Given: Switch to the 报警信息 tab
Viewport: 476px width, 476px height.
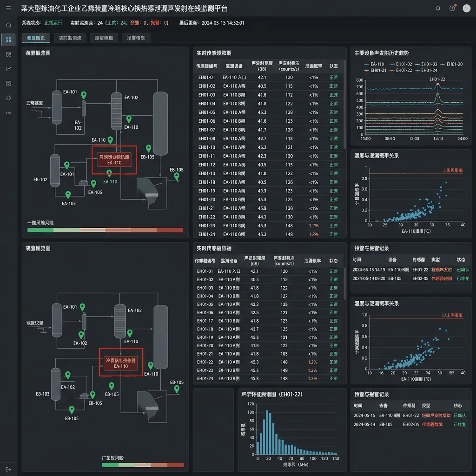Looking at the screenshot, I should click(x=136, y=38).
